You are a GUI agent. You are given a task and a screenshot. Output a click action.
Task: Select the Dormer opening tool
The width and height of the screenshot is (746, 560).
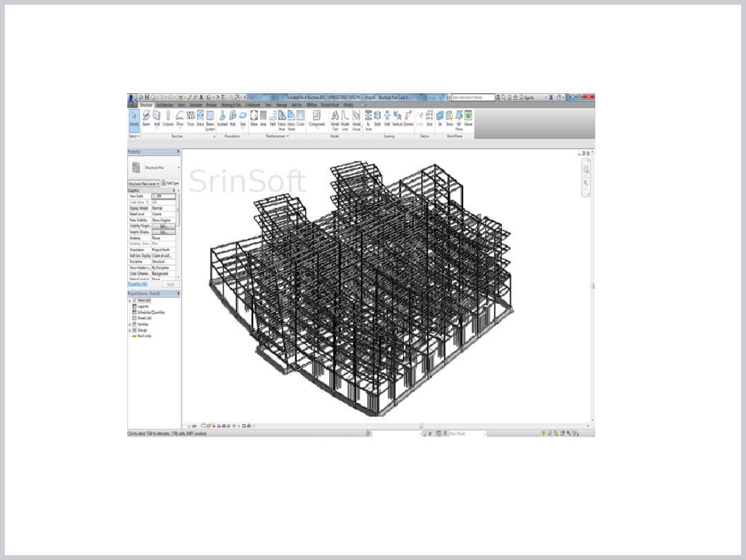pyautogui.click(x=408, y=119)
